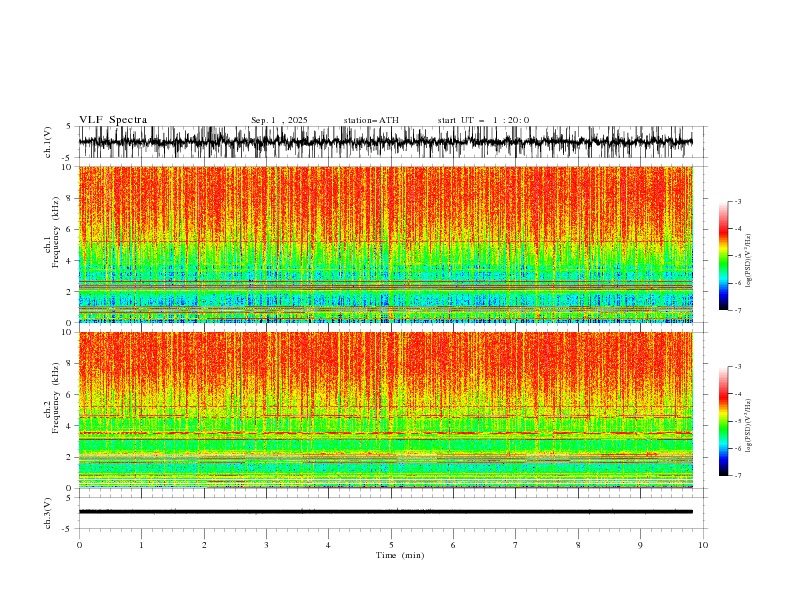Click the time axis end tick label "10"
This screenshot has height=612, width=792.
tap(703, 545)
